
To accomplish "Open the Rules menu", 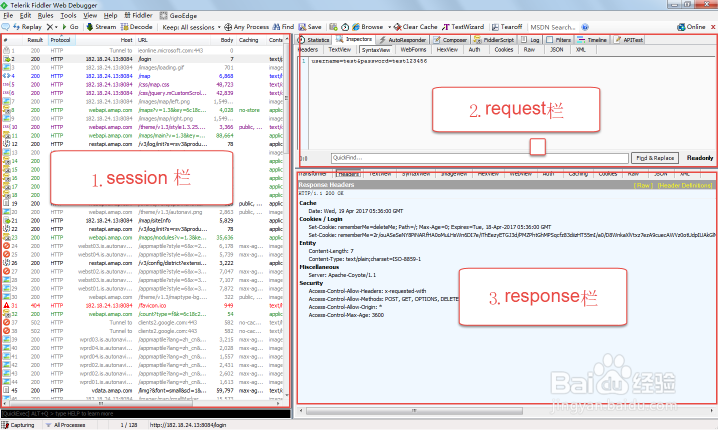I will (x=45, y=16).
